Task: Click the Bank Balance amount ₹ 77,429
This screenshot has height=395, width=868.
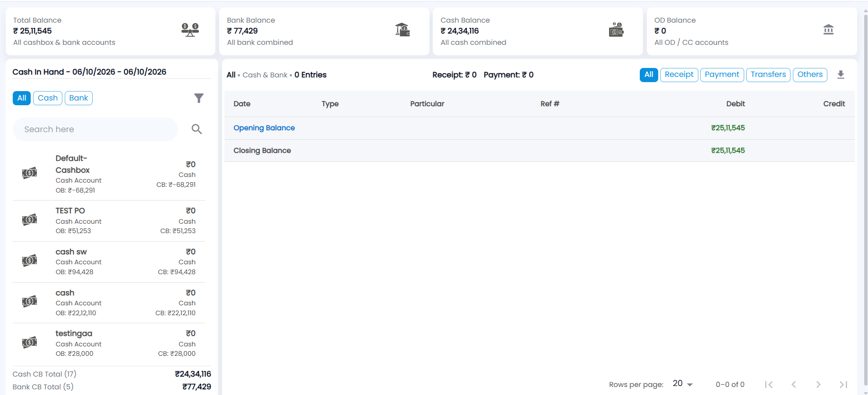Action: pyautogui.click(x=242, y=31)
